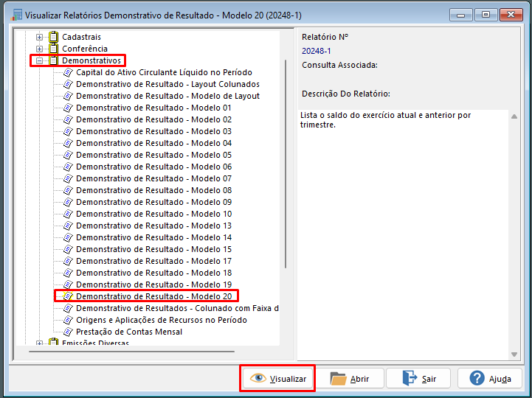Click report number 20248-1 text
The image size is (532, 398).
click(x=317, y=51)
